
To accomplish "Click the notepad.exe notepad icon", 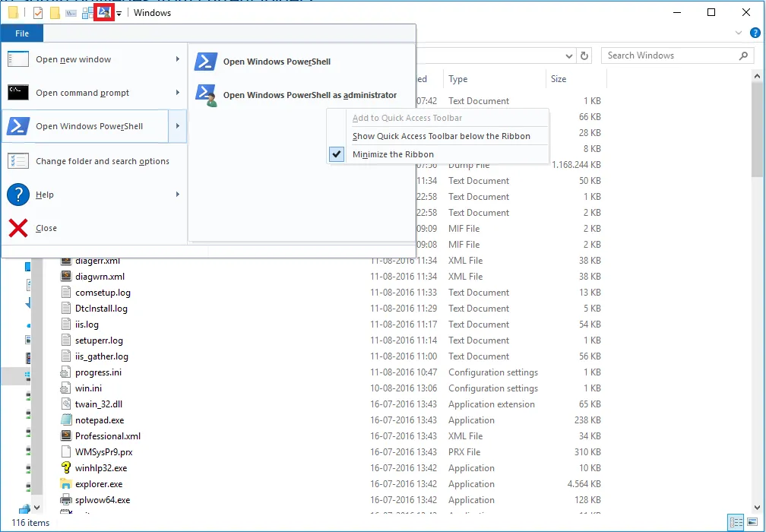I will [x=66, y=420].
